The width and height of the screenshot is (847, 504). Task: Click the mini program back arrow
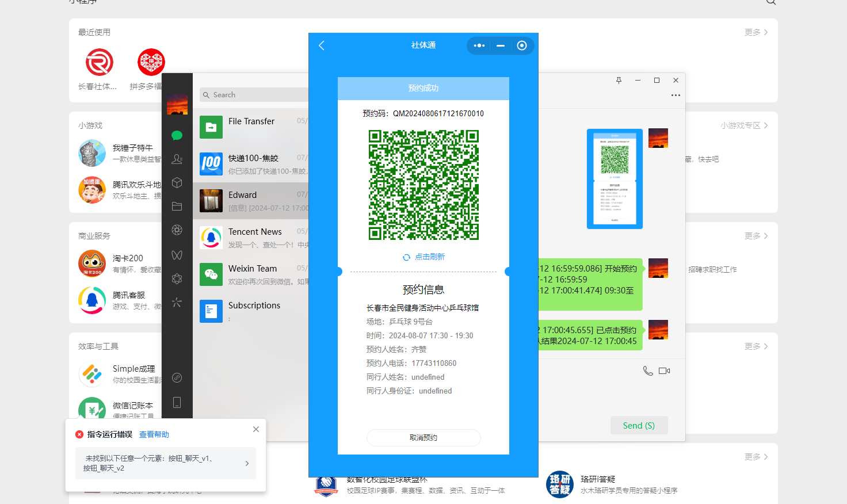322,45
